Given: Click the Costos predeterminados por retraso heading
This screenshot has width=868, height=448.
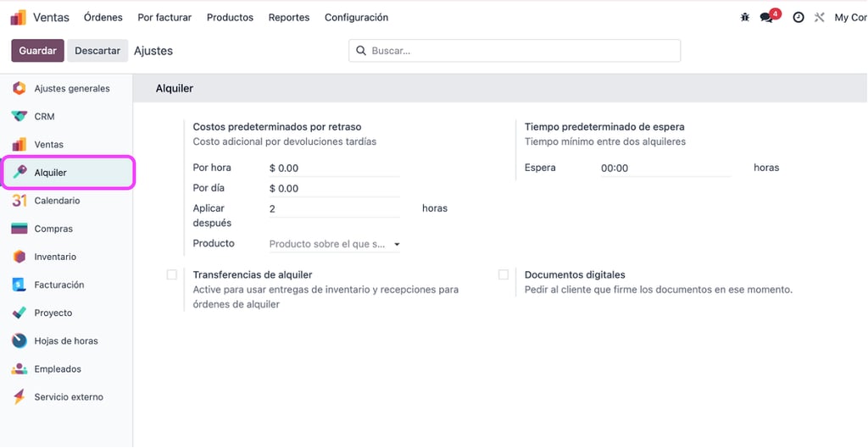Looking at the screenshot, I should point(277,127).
